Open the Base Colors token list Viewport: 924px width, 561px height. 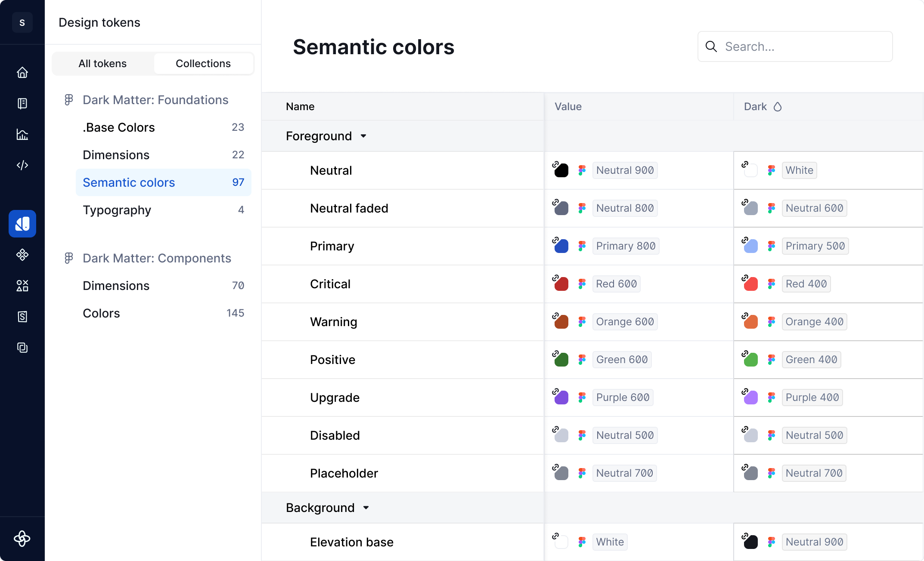click(x=119, y=127)
